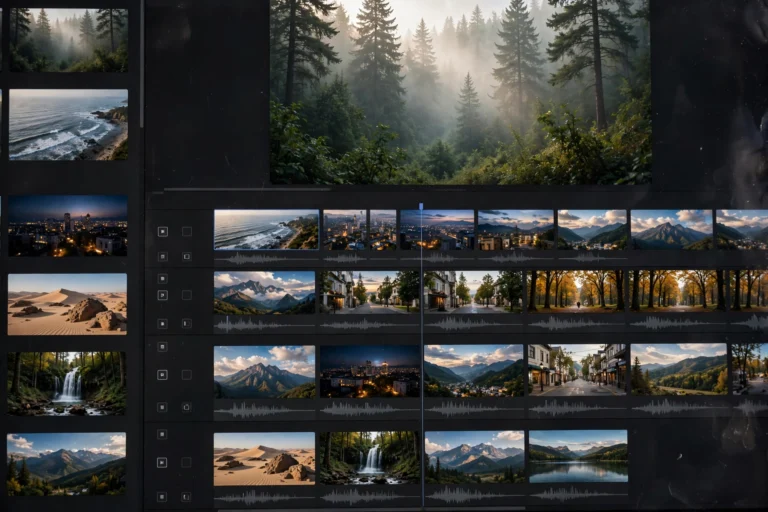Click second track's audio row left icon

[x=162, y=323]
